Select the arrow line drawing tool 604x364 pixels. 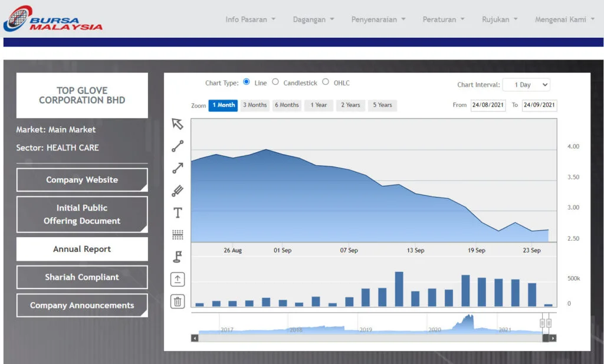pos(178,168)
